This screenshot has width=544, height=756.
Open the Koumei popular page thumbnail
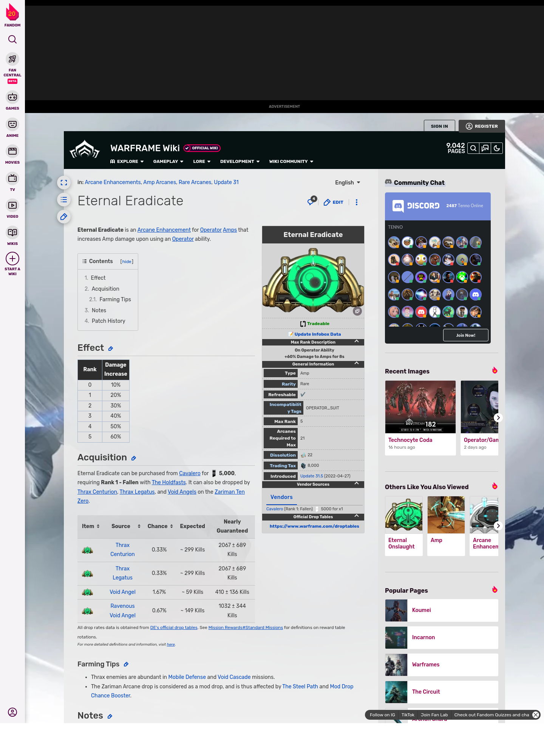click(396, 610)
